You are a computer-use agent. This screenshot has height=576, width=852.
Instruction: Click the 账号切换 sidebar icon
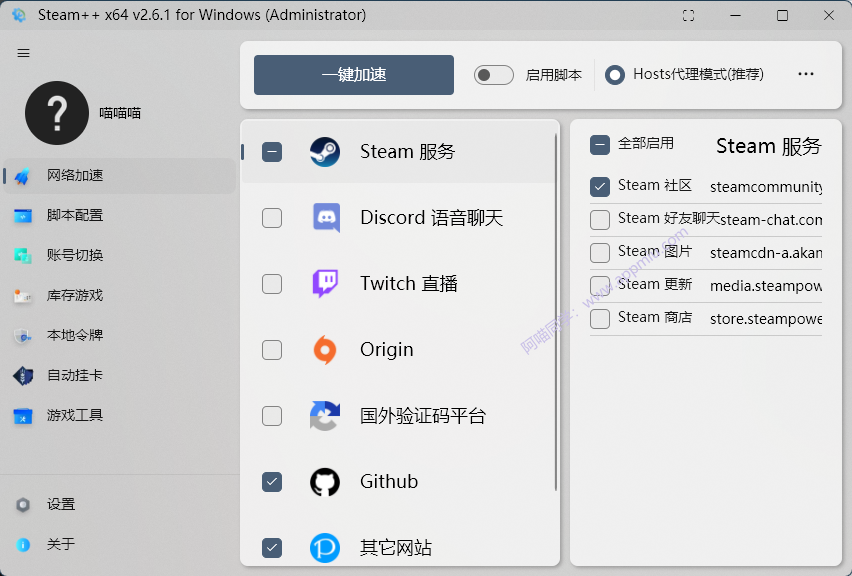coord(23,255)
